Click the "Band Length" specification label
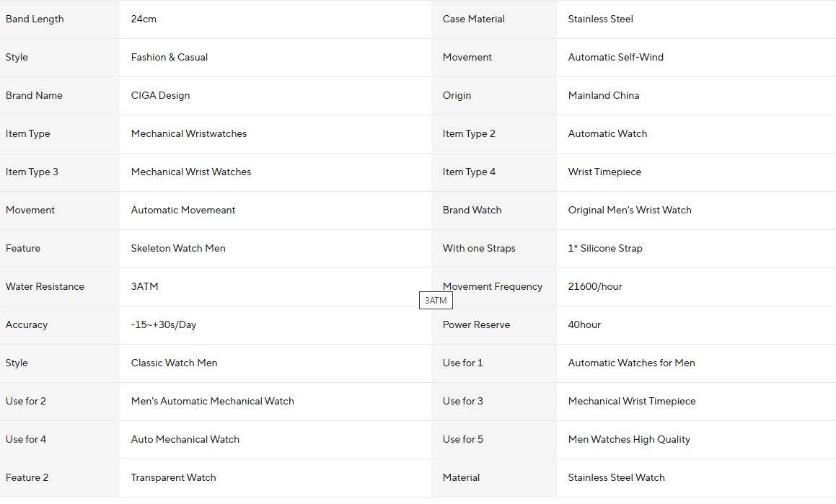 click(x=35, y=19)
